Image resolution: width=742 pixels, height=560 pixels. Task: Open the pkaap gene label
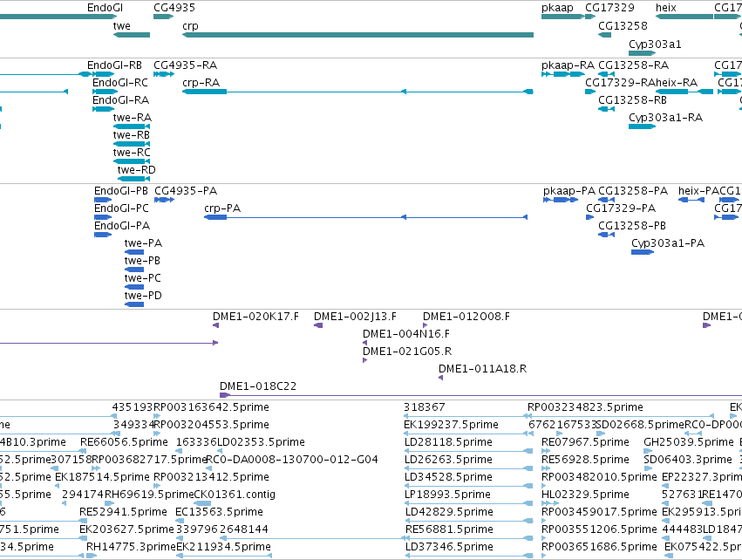557,8
